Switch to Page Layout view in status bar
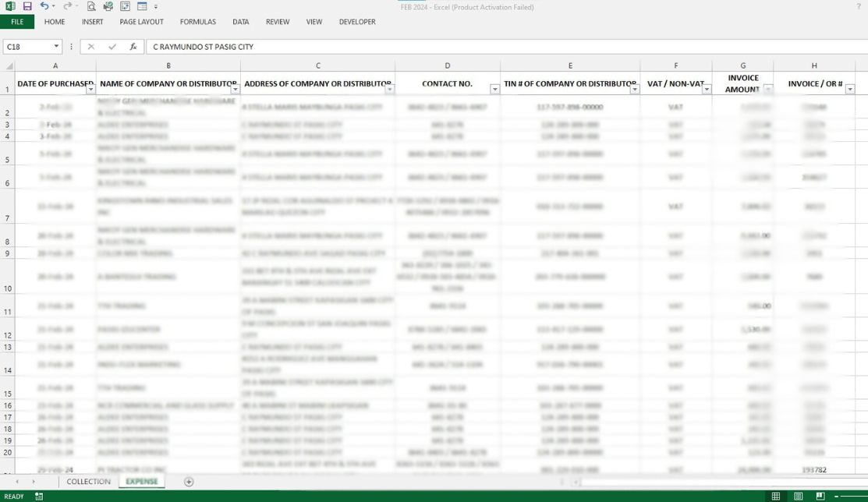Image resolution: width=868 pixels, height=502 pixels. [x=799, y=497]
